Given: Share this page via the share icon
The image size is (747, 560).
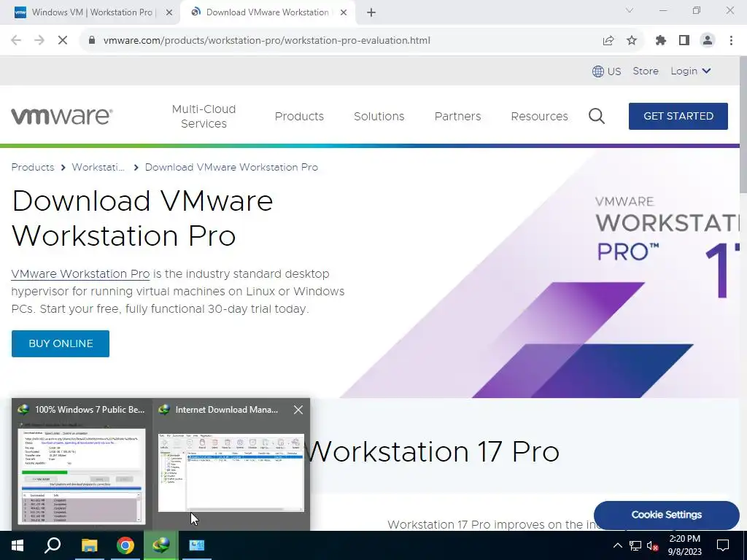Looking at the screenshot, I should (608, 41).
